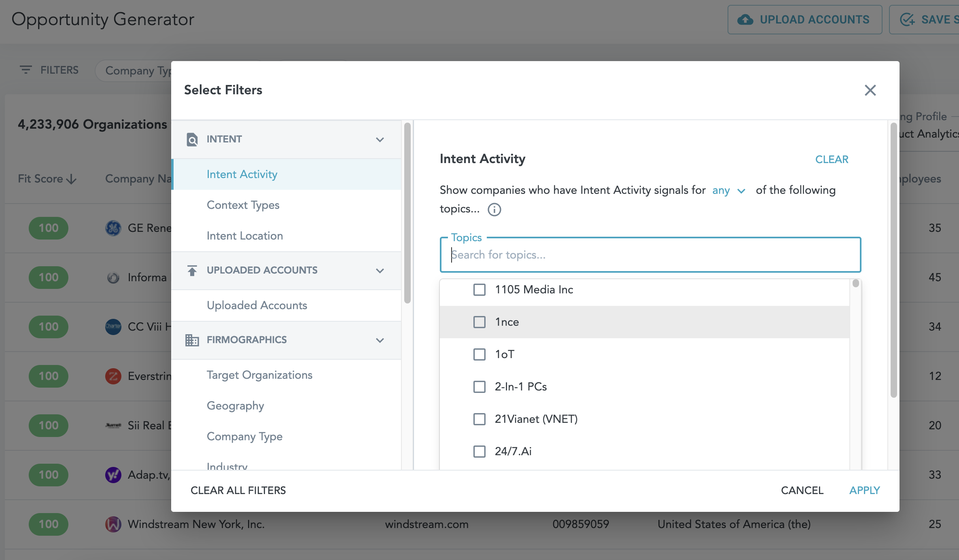Click the cloud upload icon in Upload Accounts
Screen dimensions: 959x560
(x=745, y=19)
